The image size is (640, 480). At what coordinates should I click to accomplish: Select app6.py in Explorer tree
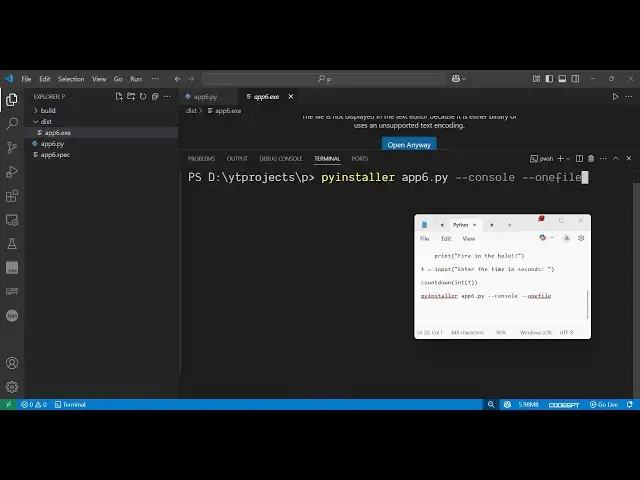pos(101,144)
